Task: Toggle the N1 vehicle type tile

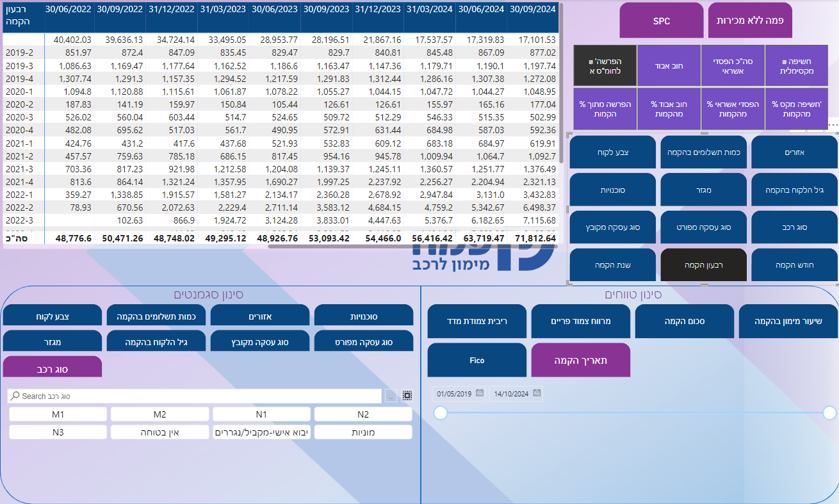Action: point(261,414)
